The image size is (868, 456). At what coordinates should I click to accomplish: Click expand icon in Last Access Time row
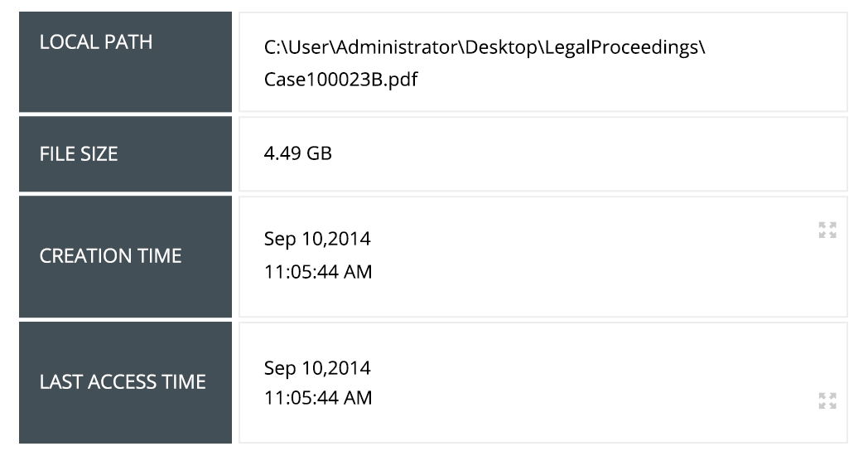(827, 401)
